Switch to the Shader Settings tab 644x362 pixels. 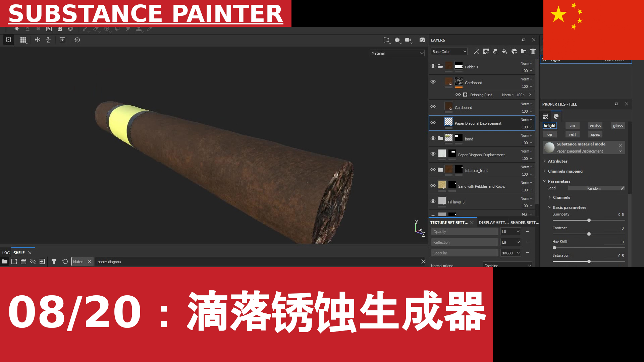tap(525, 223)
